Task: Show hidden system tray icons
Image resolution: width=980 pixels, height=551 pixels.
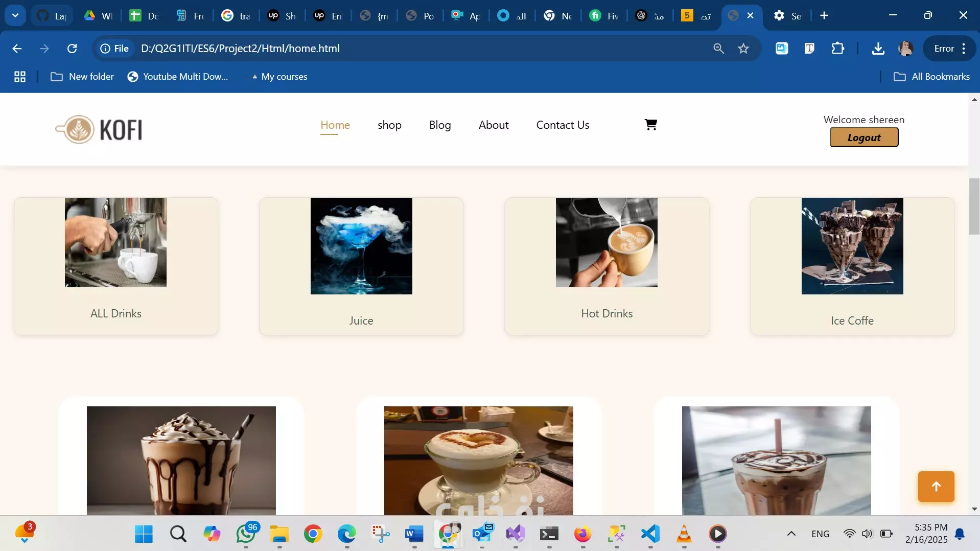Action: tap(791, 534)
